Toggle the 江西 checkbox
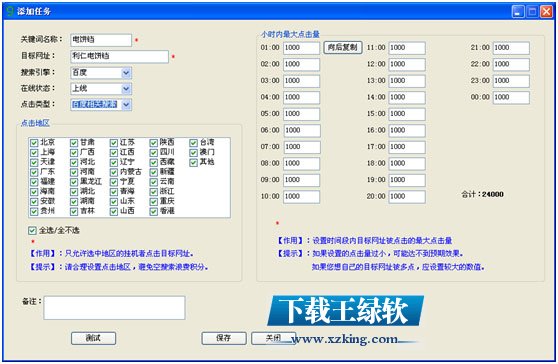Screen dimensions: 558x364 pyautogui.click(x=114, y=153)
